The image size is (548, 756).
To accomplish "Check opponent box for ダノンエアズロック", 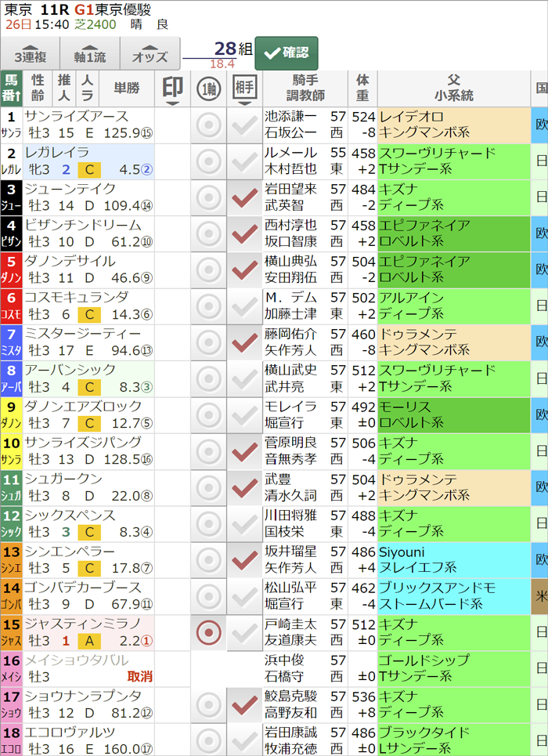I will [x=245, y=415].
